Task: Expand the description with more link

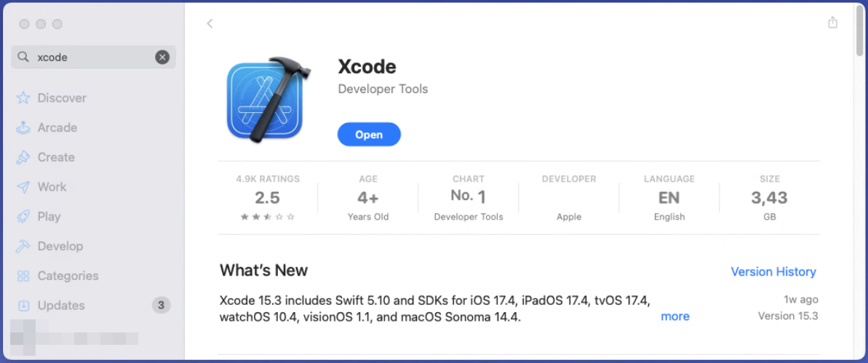Action: click(674, 316)
